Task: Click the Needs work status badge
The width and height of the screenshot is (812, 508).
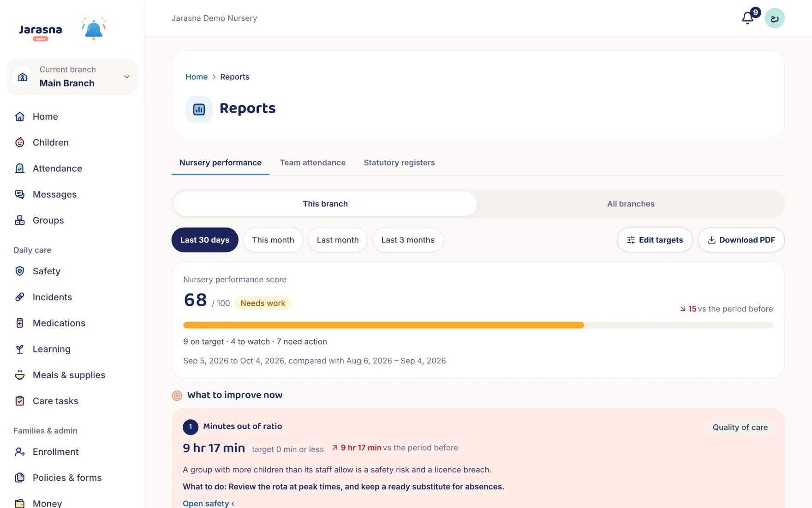Action: pyautogui.click(x=263, y=303)
